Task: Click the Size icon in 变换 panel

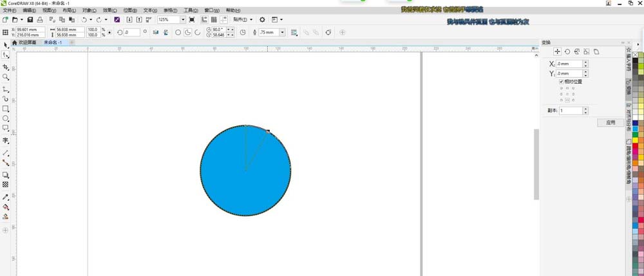Action: pyautogui.click(x=586, y=51)
